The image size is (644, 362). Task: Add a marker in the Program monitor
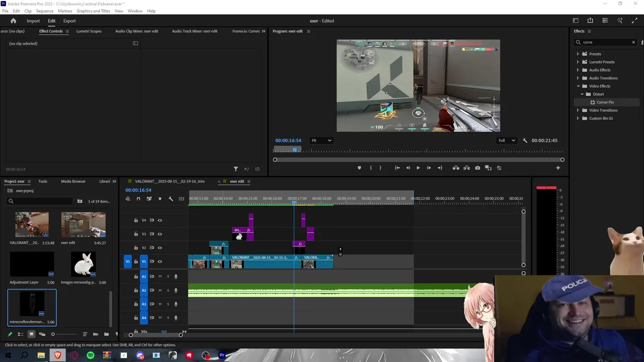pyautogui.click(x=359, y=168)
